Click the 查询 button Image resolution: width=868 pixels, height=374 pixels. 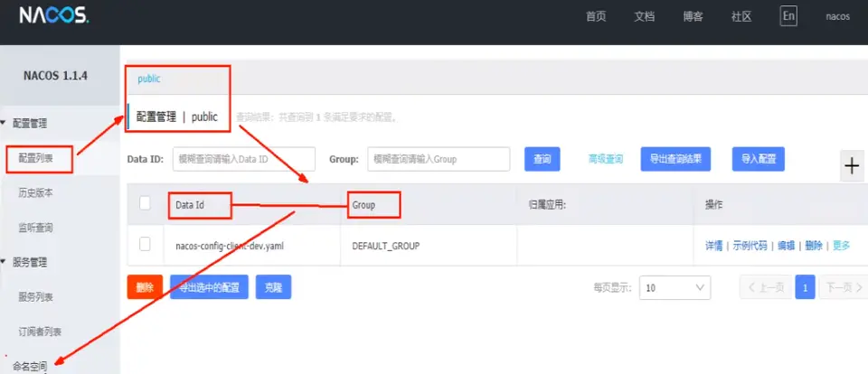(x=542, y=159)
